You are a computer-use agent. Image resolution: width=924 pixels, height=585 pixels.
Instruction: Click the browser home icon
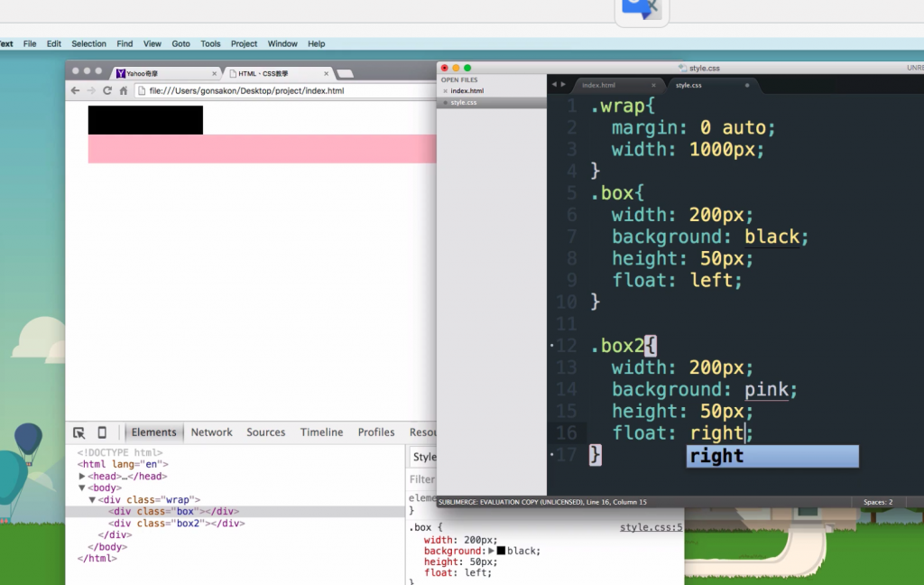click(x=123, y=91)
